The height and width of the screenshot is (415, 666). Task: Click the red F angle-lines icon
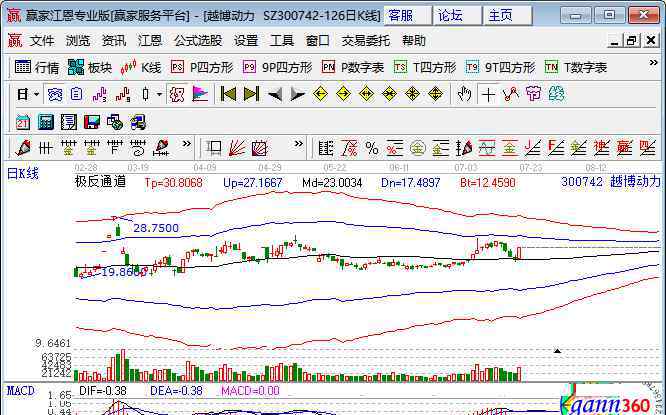coord(556,148)
